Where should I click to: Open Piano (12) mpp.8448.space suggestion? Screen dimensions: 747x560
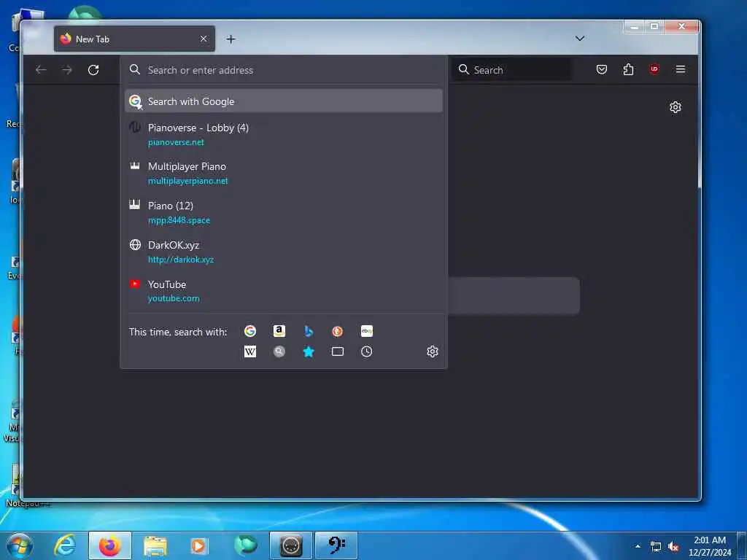pyautogui.click(x=284, y=212)
